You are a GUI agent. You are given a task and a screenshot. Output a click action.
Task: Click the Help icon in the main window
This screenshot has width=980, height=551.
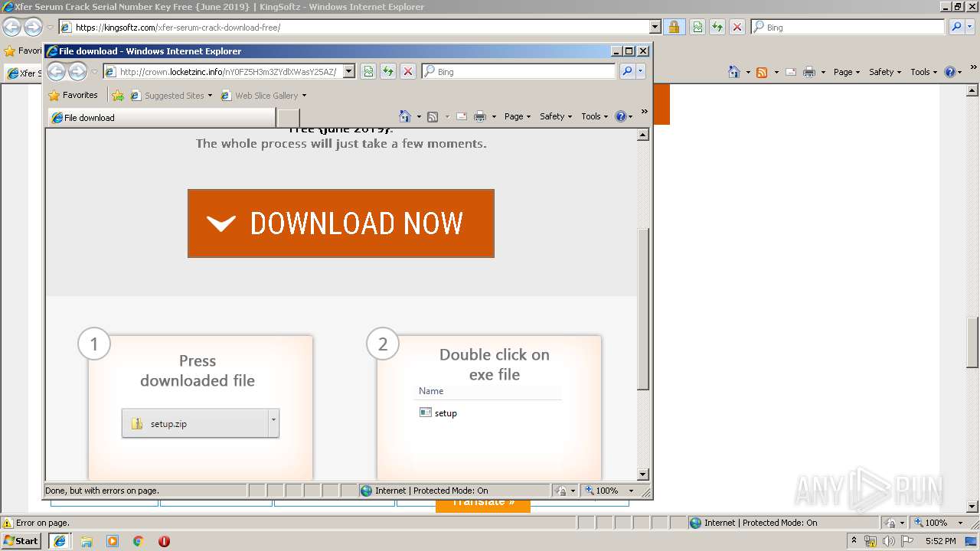tap(950, 72)
